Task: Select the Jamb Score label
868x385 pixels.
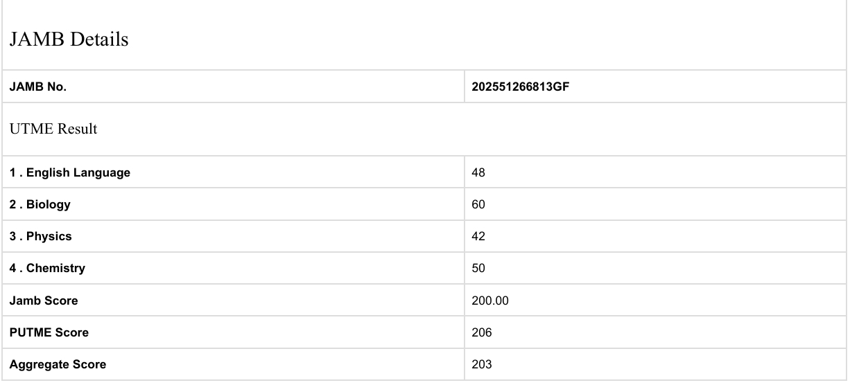Action: pyautogui.click(x=44, y=301)
